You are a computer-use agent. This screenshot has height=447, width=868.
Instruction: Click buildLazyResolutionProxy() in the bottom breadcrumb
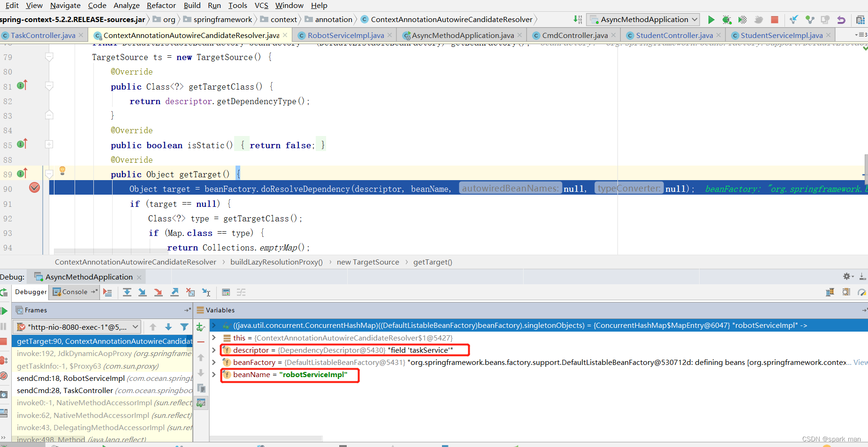coord(276,262)
